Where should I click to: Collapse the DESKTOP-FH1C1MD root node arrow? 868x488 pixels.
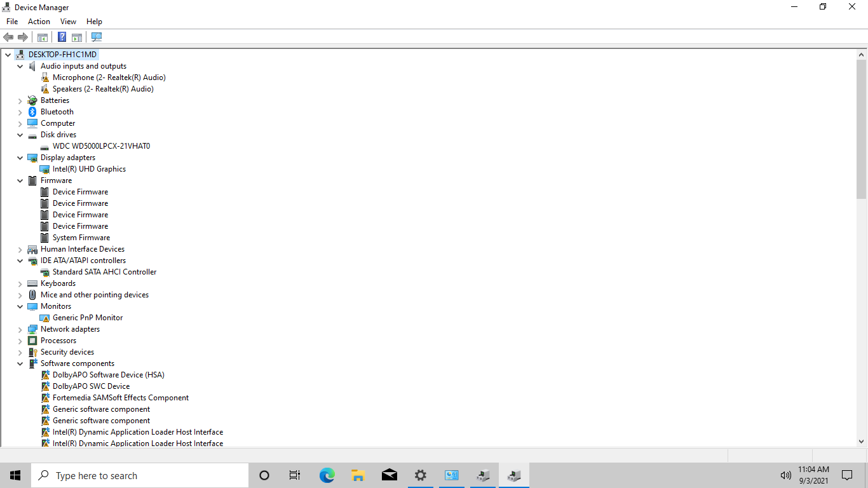click(x=8, y=55)
